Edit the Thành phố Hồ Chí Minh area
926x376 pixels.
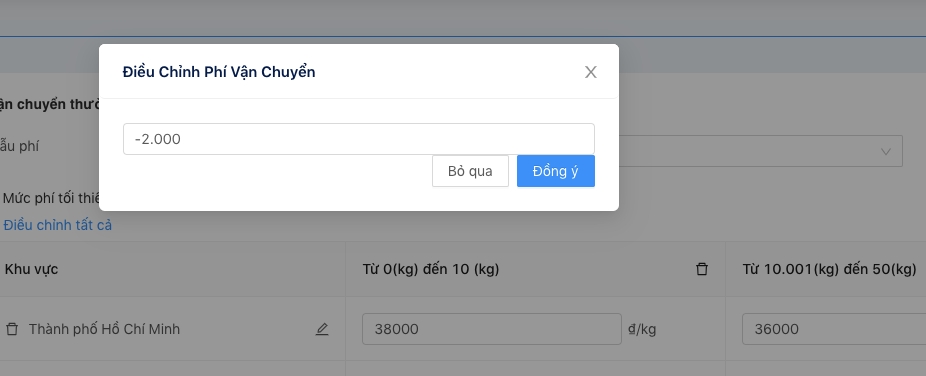(x=321, y=329)
